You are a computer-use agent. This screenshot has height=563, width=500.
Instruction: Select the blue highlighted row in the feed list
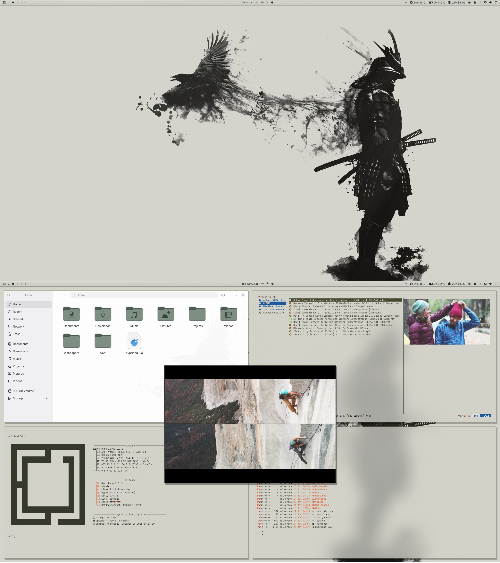point(272,303)
